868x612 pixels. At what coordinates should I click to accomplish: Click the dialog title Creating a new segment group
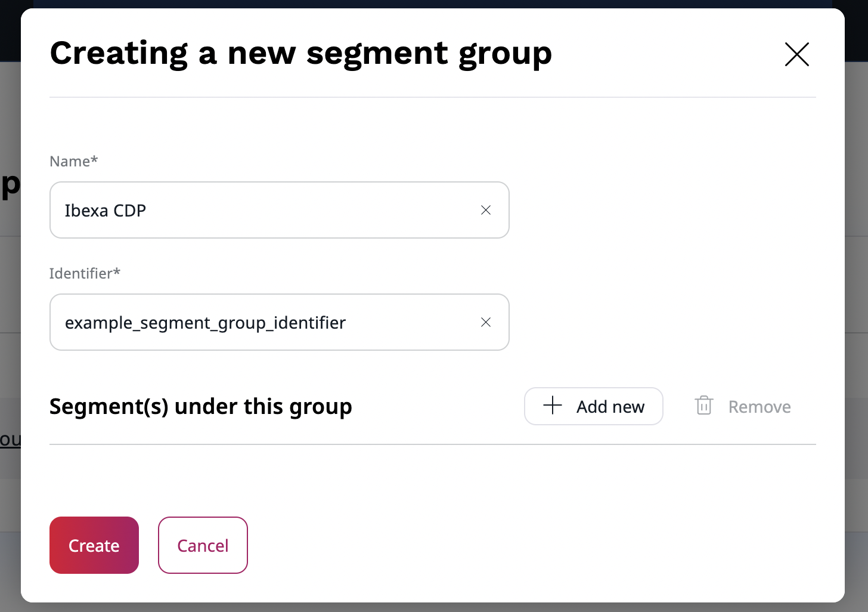click(300, 53)
